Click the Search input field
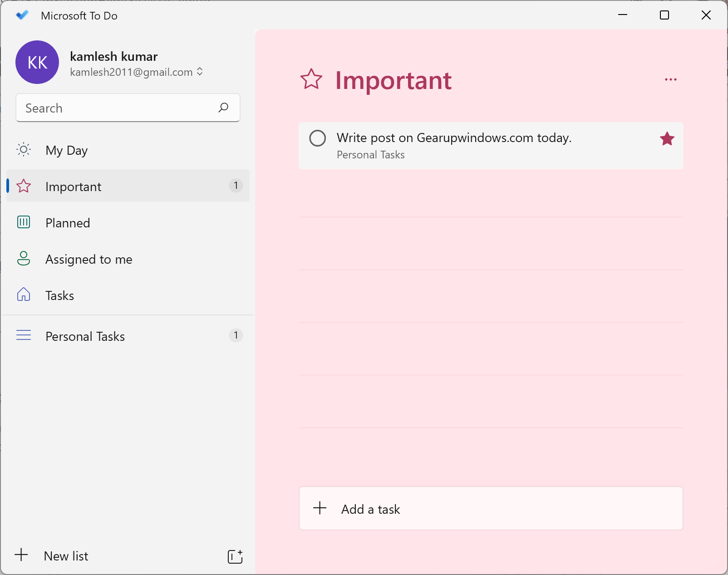Viewport: 728px width, 575px height. click(x=128, y=108)
